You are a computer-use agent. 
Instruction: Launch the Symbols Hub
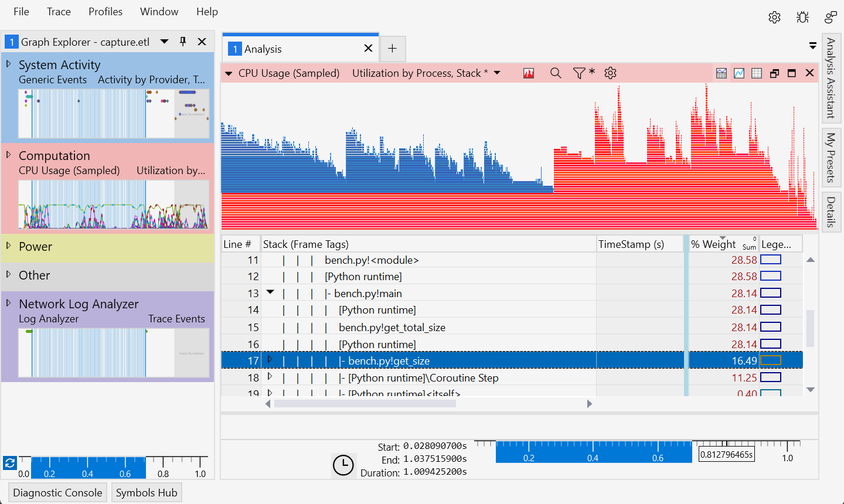point(146,492)
